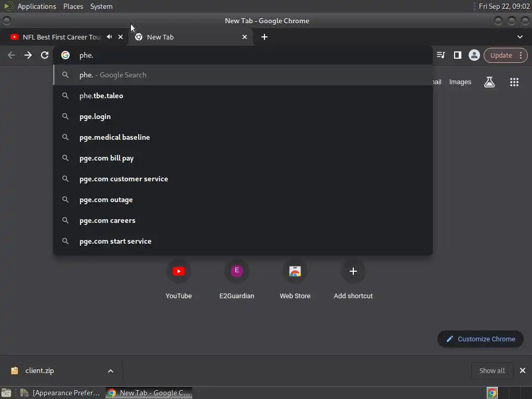Switch to New Tab - Google Chrome taskbar item

point(149,393)
